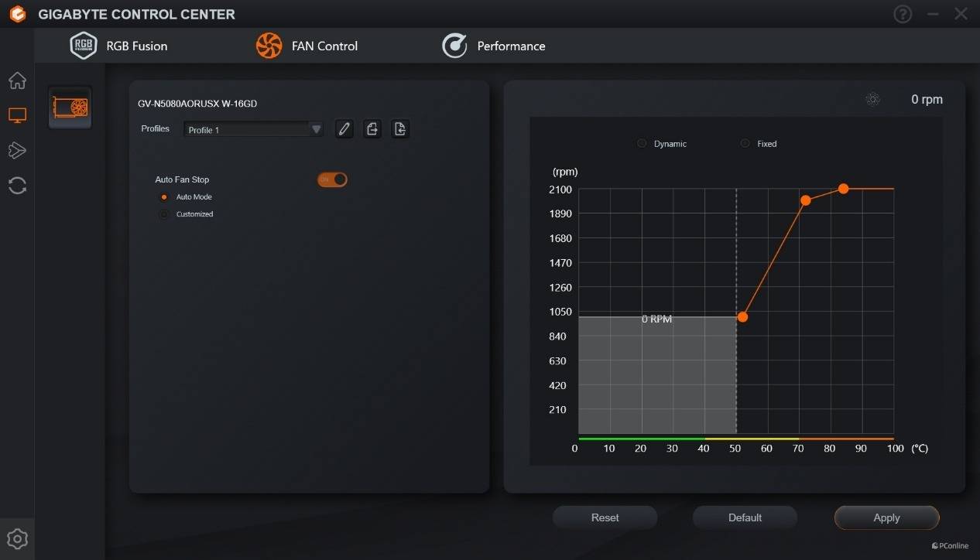This screenshot has height=560, width=980.
Task: Switch to the FAN Control tab
Action: [x=307, y=46]
